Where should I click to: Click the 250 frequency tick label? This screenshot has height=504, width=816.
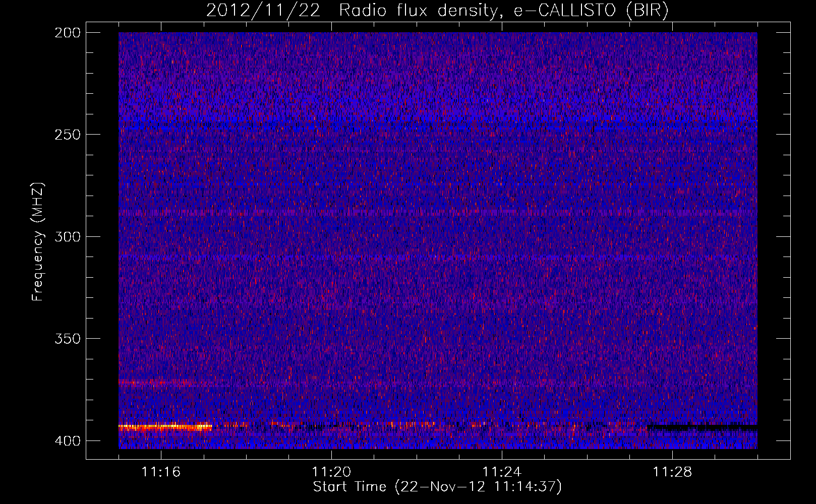click(x=67, y=135)
